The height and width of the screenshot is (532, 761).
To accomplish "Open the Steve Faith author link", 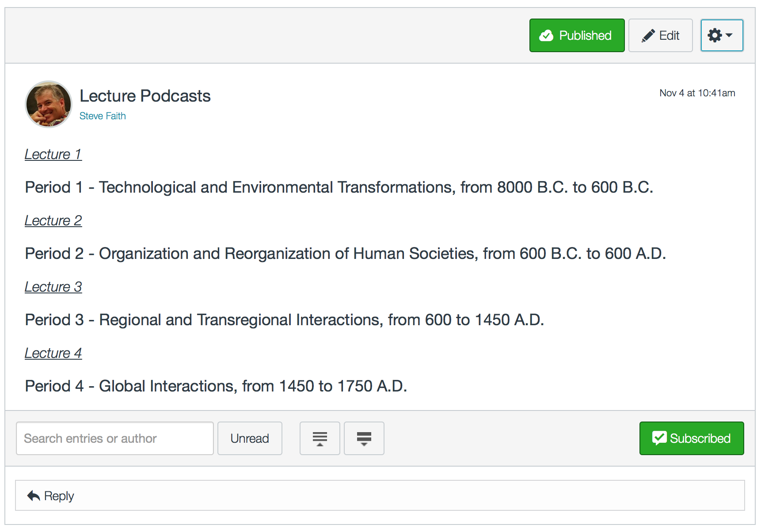I will (x=103, y=116).
